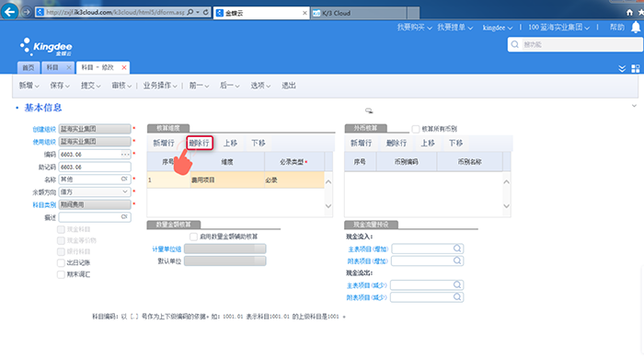The image size is (644, 359).
Task: Click the lookup magnifier for 附表项目(减少)
Action: [457, 297]
